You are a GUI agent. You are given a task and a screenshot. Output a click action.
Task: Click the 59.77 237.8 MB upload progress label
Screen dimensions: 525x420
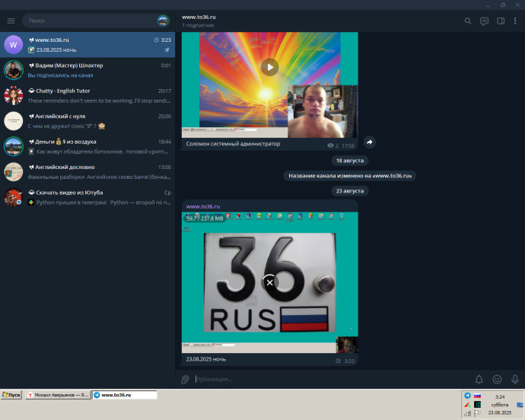pyautogui.click(x=205, y=218)
